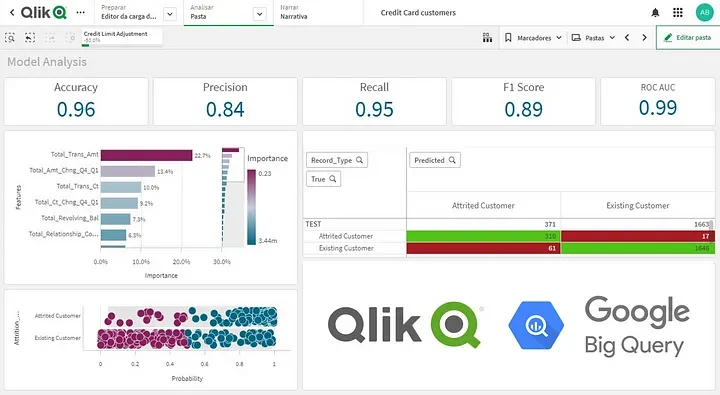The image size is (720, 395).
Task: Click the True field button
Action: (x=323, y=179)
